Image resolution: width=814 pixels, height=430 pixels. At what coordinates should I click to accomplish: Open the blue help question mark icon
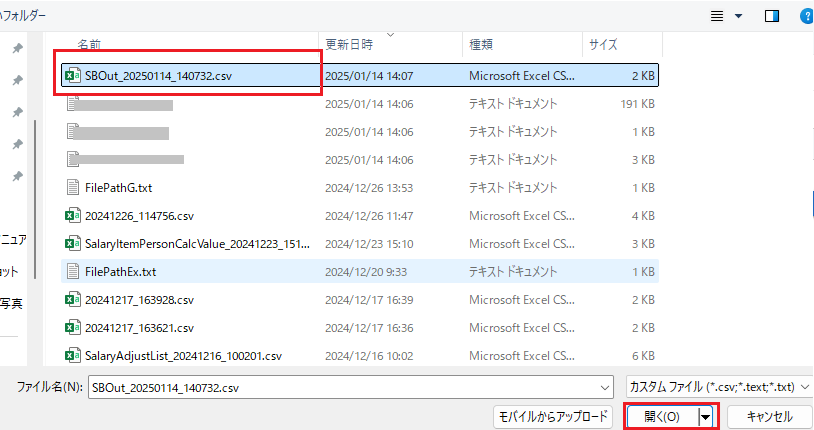point(806,16)
